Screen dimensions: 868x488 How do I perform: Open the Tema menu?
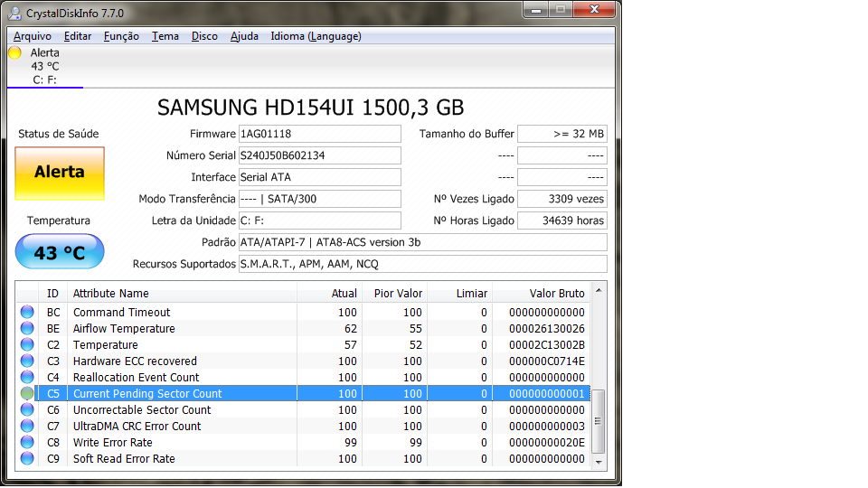click(x=165, y=36)
